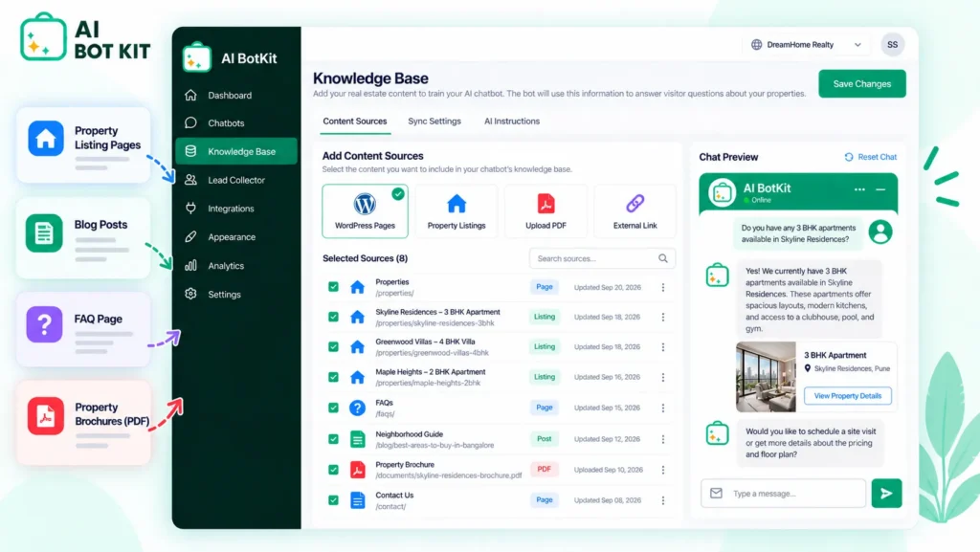Viewport: 980px width, 552px height.
Task: Click the Search sources input field
Action: point(602,258)
